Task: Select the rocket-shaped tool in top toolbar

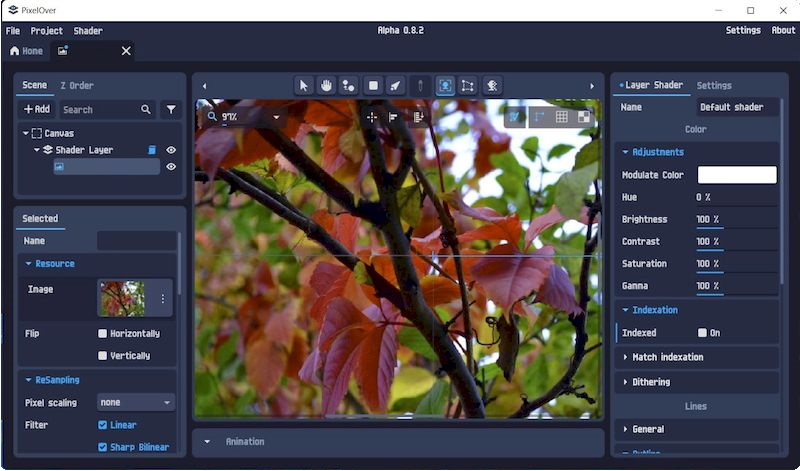Action: 396,86
